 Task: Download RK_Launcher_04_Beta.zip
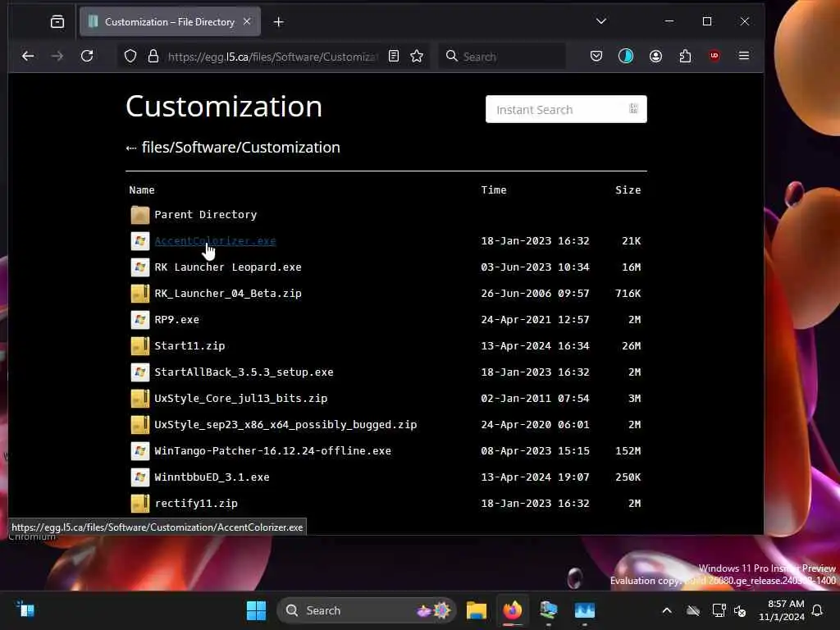228,294
